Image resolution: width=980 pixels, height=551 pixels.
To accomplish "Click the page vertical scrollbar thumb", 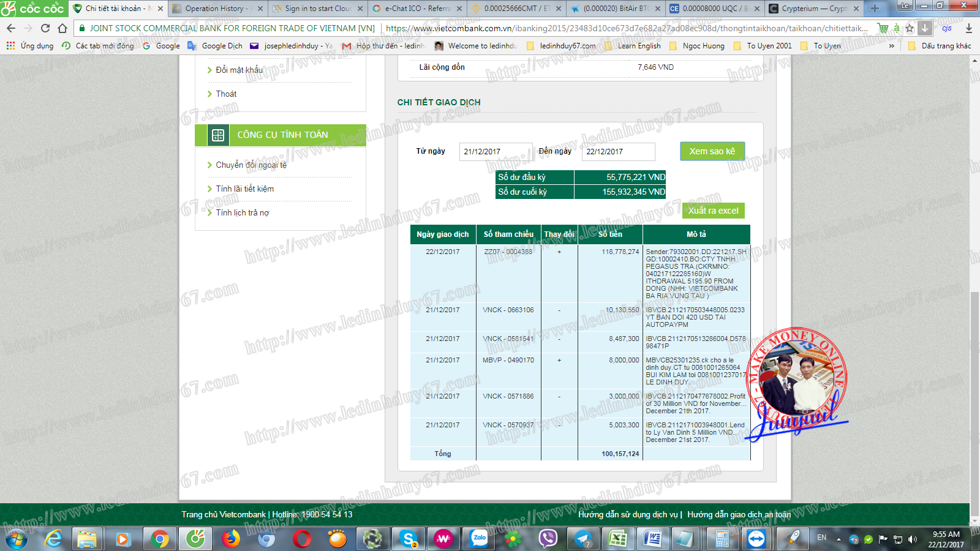I will coord(975,404).
